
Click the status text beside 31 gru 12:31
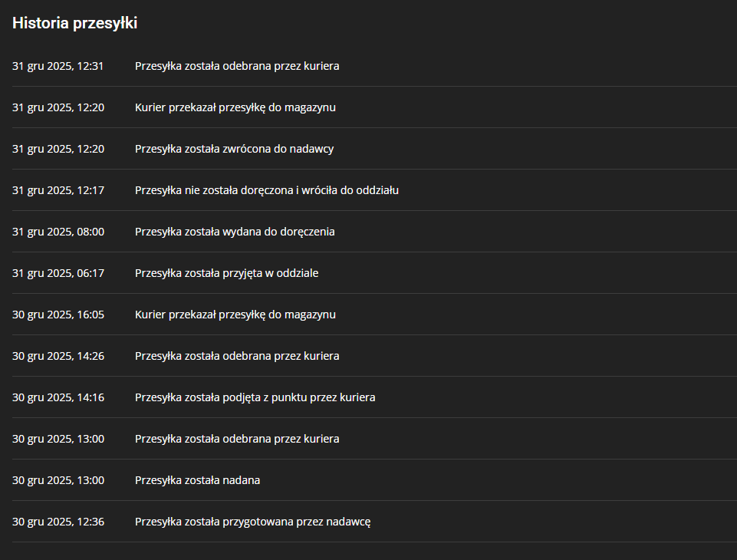[237, 66]
